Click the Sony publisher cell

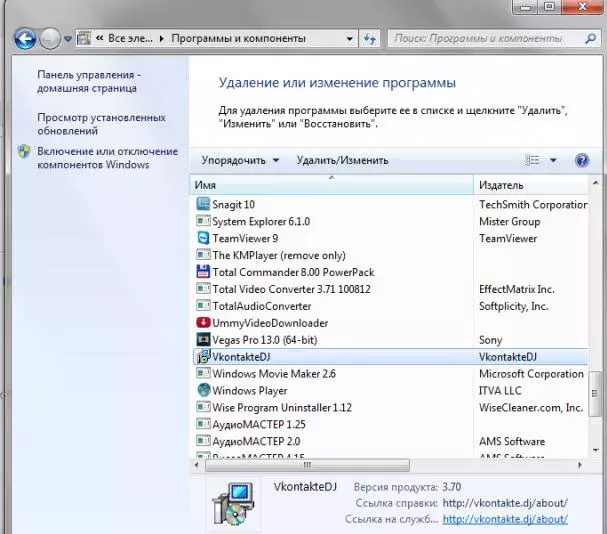(490, 340)
